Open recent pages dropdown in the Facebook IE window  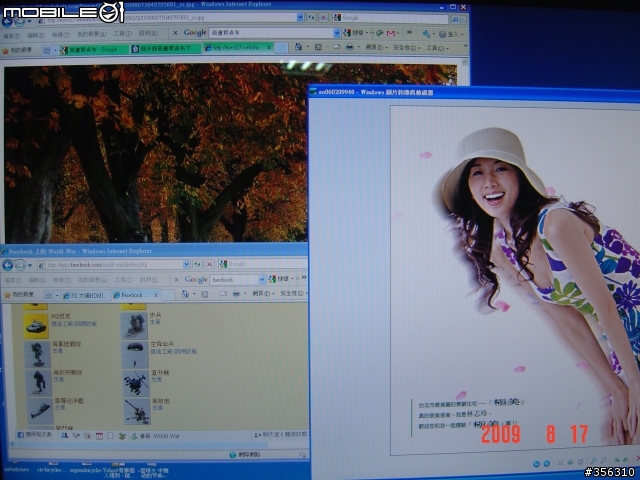point(30,266)
